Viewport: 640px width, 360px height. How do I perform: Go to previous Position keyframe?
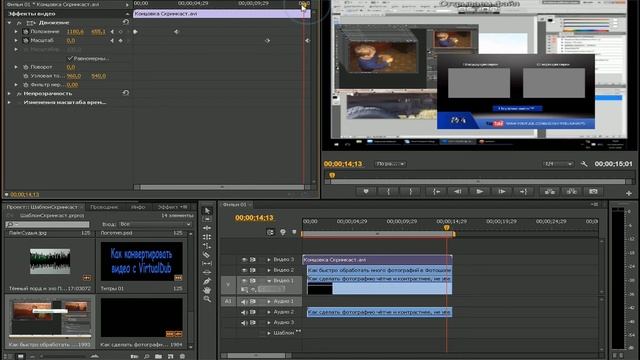[112, 31]
